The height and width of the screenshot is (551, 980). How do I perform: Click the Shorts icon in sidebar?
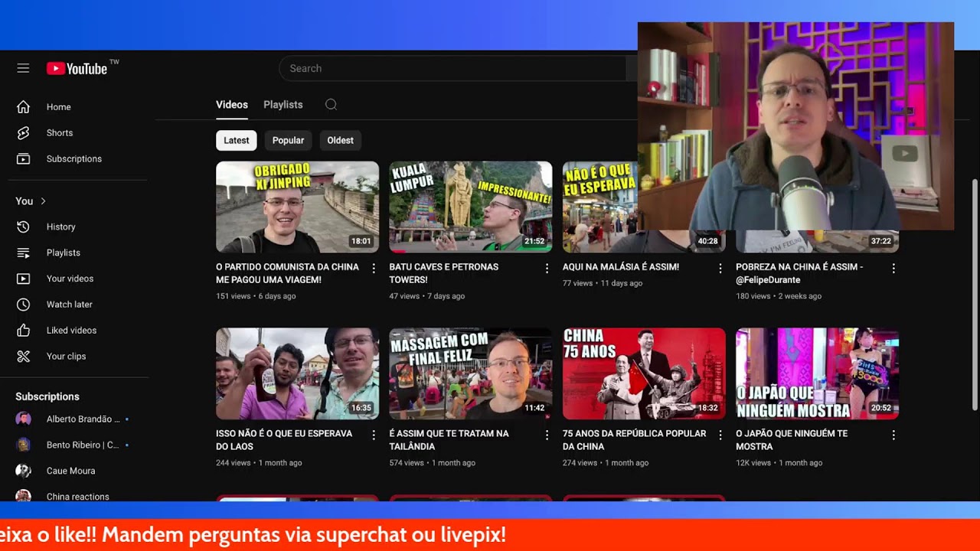pyautogui.click(x=23, y=133)
